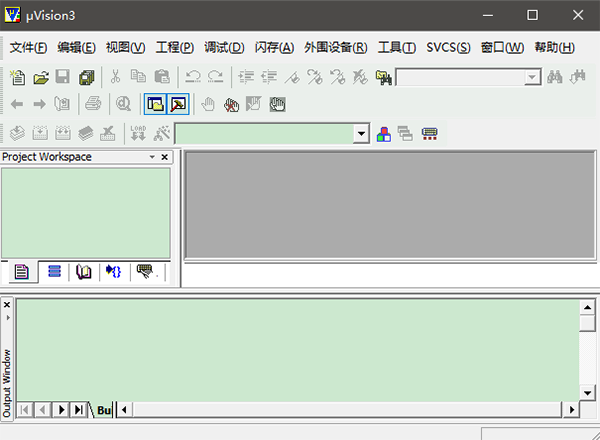Go to previous bookmark icon
This screenshot has height=440, width=600.
pos(338,77)
